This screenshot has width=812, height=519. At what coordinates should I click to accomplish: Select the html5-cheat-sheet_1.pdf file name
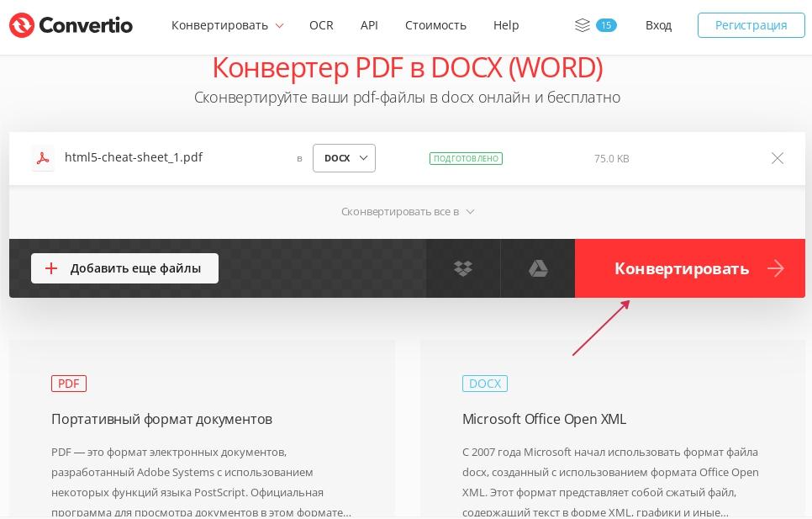coord(134,157)
